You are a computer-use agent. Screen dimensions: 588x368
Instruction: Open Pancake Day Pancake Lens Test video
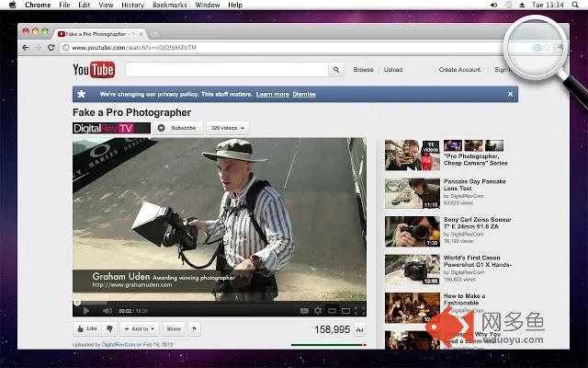474,185
